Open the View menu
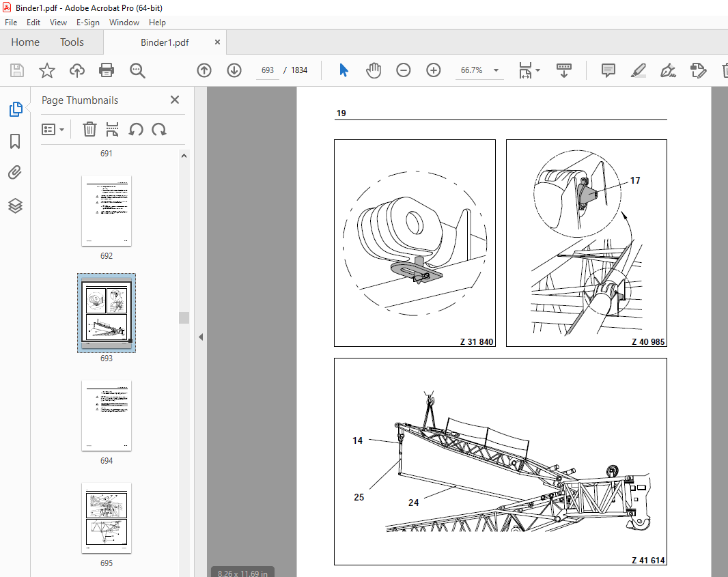The image size is (728, 577). coord(58,23)
